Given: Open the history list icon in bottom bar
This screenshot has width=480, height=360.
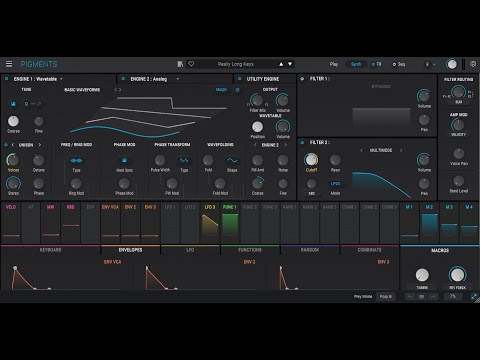Looking at the screenshot, I should tap(422, 296).
